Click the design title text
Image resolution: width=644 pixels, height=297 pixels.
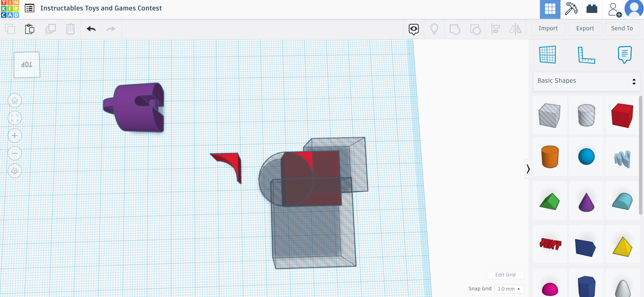tap(101, 8)
